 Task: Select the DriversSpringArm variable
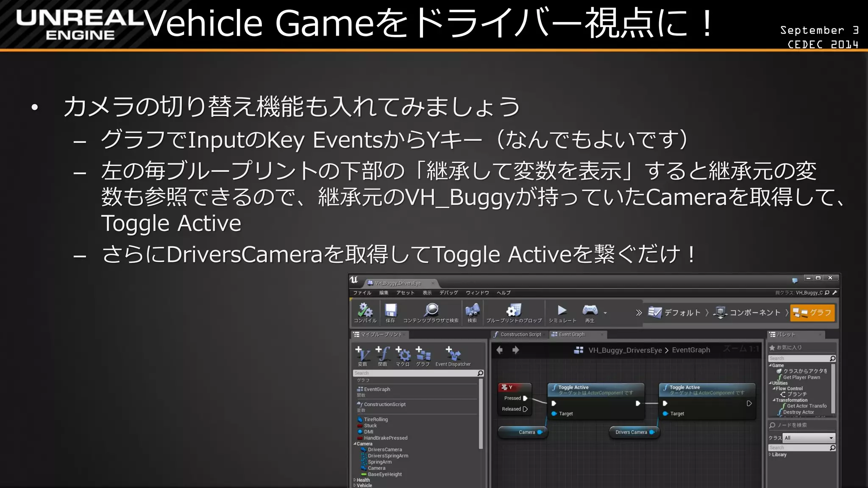[388, 456]
